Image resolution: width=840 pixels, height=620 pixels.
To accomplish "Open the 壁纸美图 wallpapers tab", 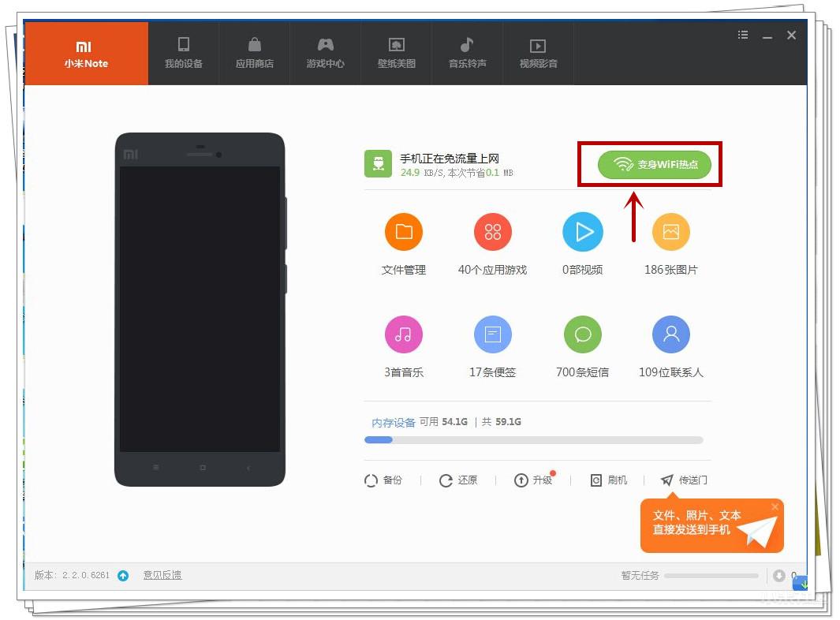I will [397, 53].
